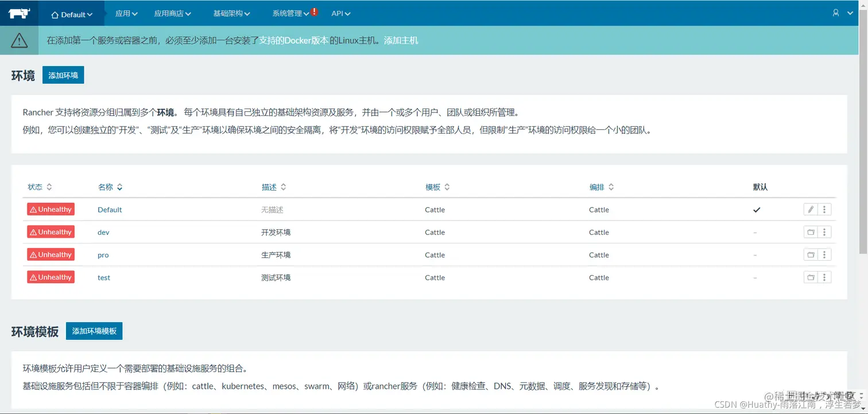Click the Unhealthy badge for test
This screenshot has width=868, height=414.
[51, 277]
